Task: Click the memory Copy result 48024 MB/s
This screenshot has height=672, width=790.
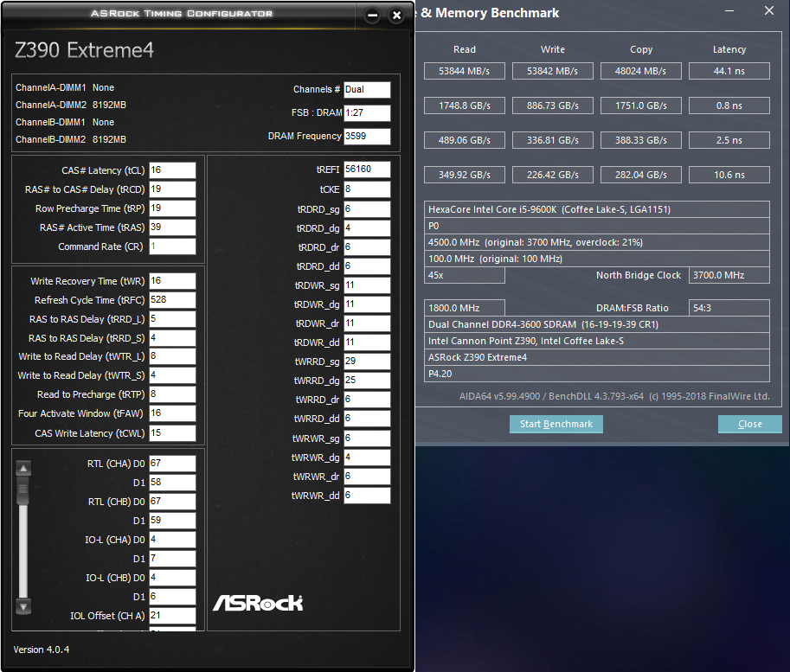Action: (640, 71)
